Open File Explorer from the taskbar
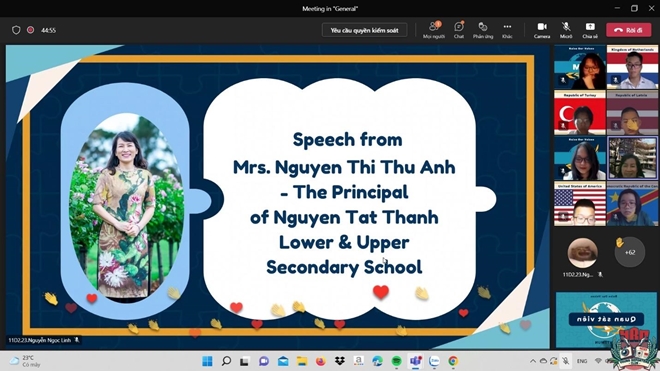The width and height of the screenshot is (660, 371). tap(302, 361)
